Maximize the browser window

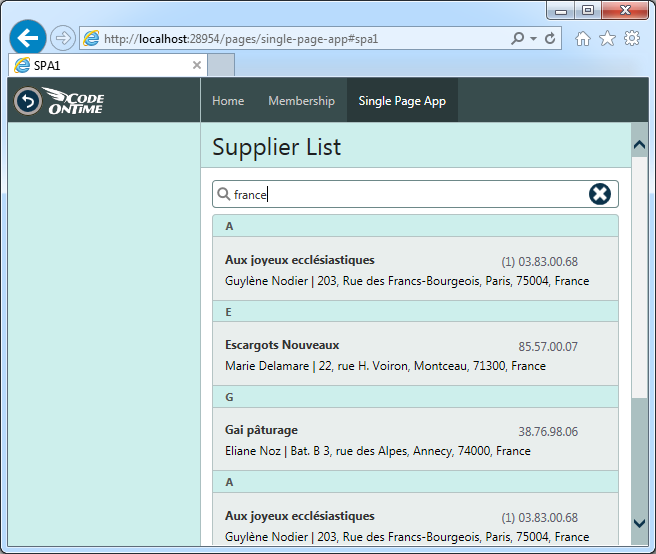(x=588, y=10)
